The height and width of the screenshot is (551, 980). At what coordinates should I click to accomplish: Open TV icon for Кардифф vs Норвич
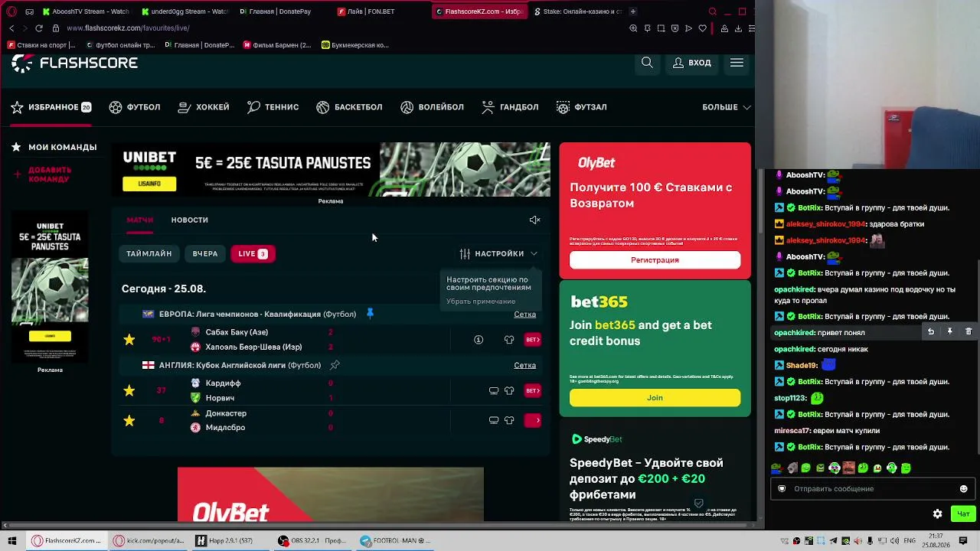tap(494, 390)
